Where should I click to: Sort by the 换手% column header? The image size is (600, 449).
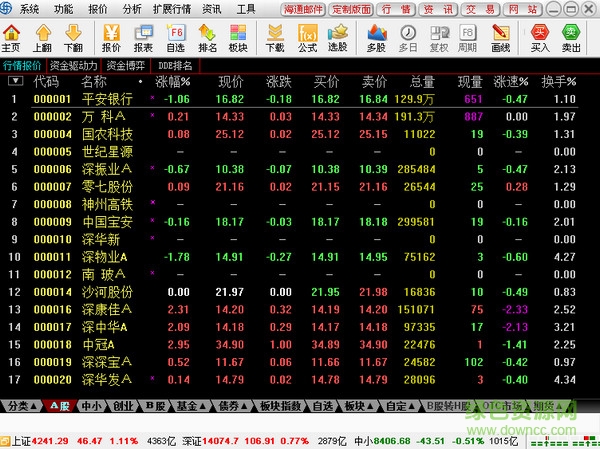[x=558, y=82]
